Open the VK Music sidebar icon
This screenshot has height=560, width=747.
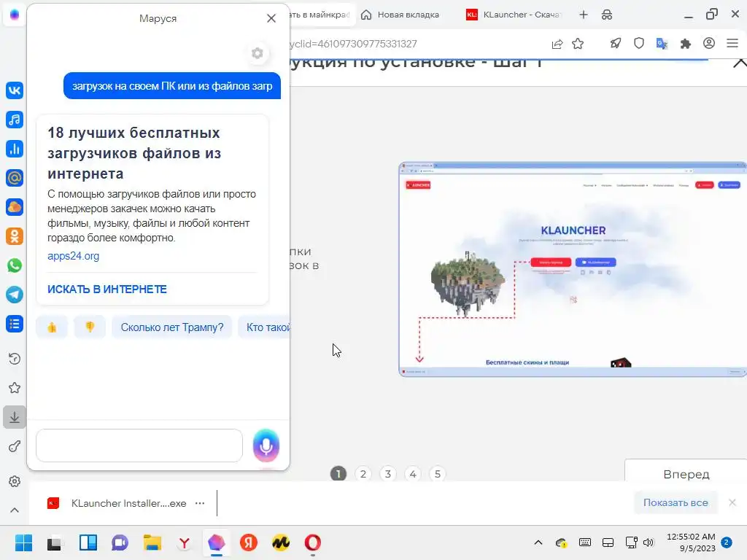tap(15, 120)
